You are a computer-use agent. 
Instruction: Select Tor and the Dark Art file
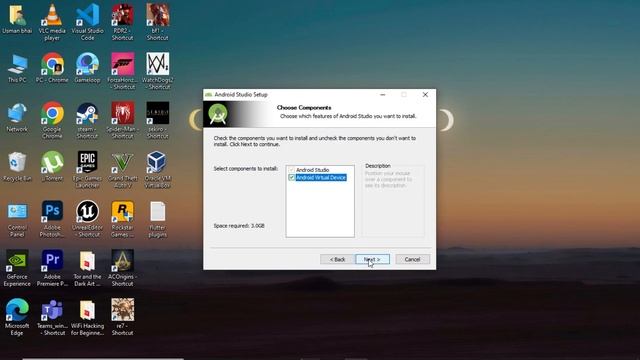pos(87,260)
